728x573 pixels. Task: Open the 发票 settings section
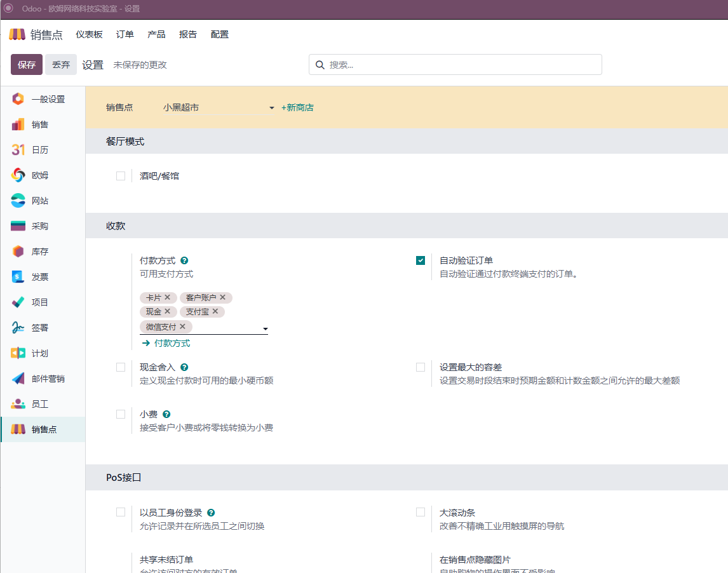click(x=43, y=277)
